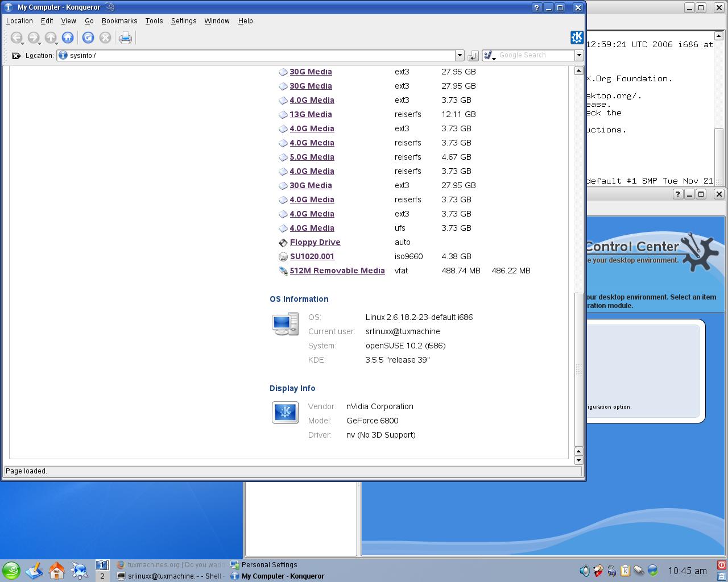
Task: Click the computer icon under OS Information
Action: (285, 324)
